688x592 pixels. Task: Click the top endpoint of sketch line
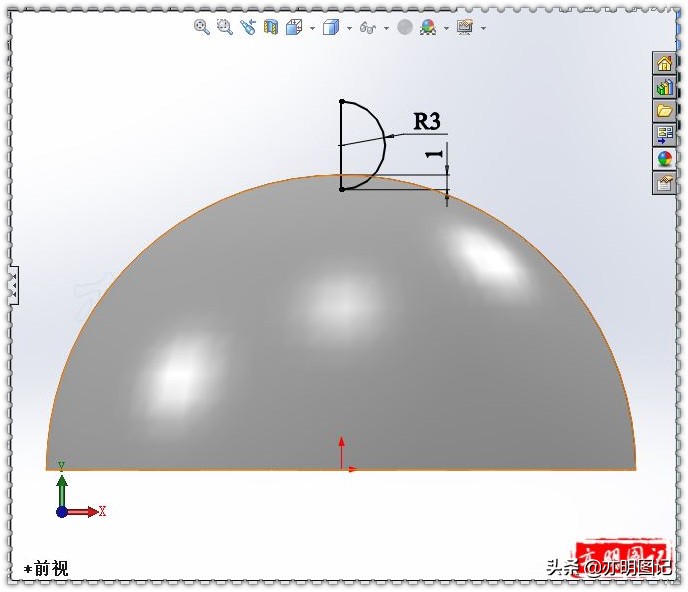[x=342, y=102]
